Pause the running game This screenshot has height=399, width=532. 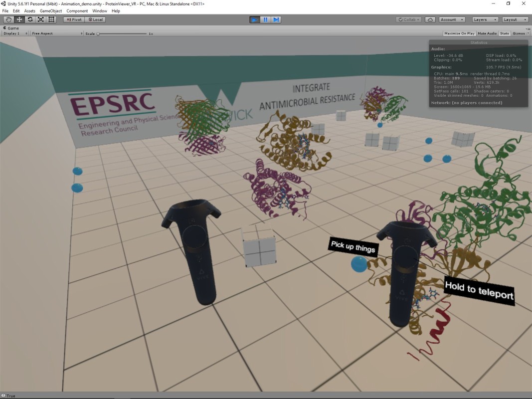(265, 19)
